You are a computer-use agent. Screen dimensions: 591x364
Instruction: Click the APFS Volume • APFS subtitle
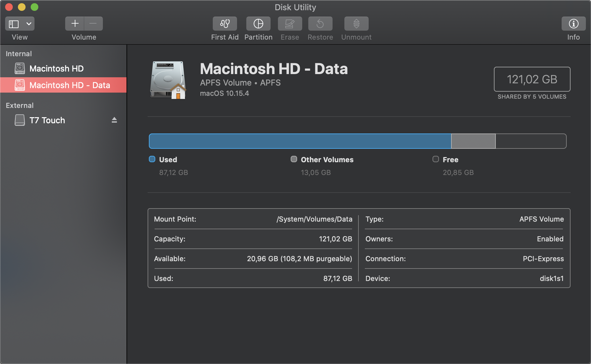[240, 83]
